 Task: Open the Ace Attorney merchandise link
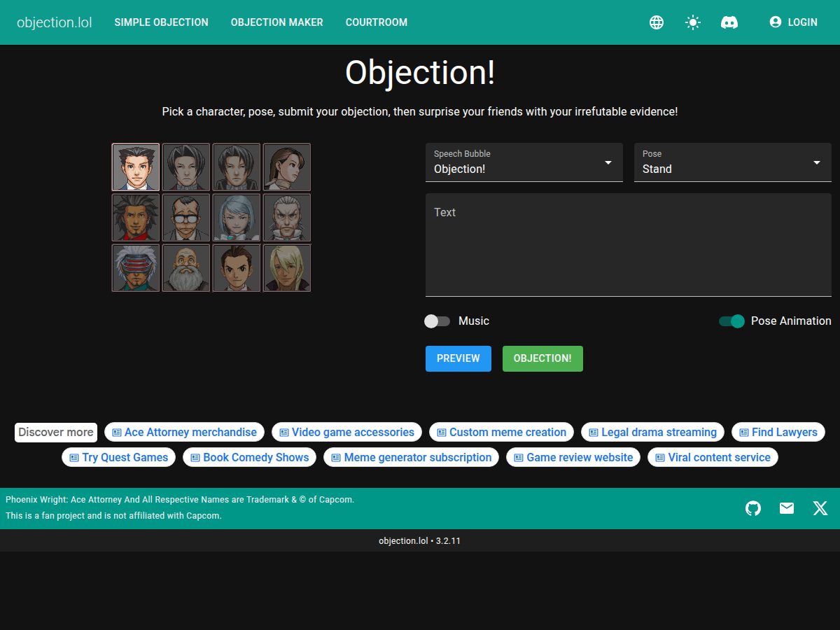coord(185,433)
